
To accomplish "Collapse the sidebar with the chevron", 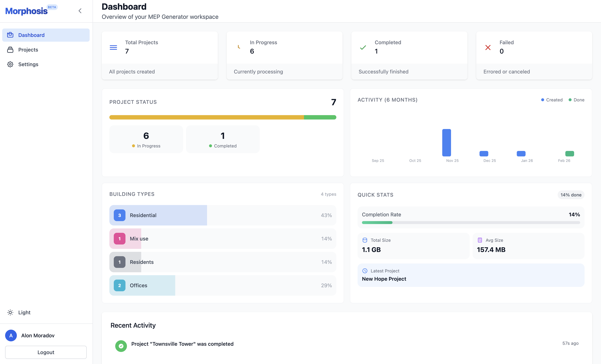I will click(80, 11).
